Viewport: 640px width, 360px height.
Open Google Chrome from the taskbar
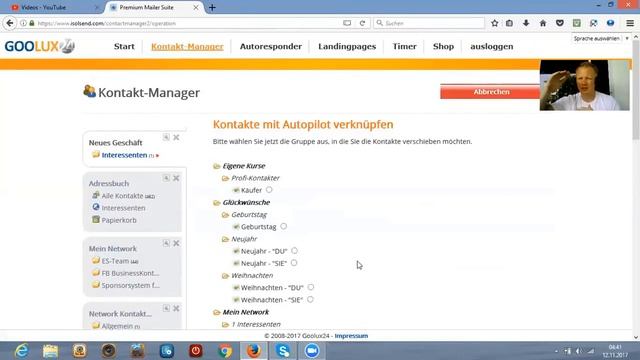(x=225, y=351)
